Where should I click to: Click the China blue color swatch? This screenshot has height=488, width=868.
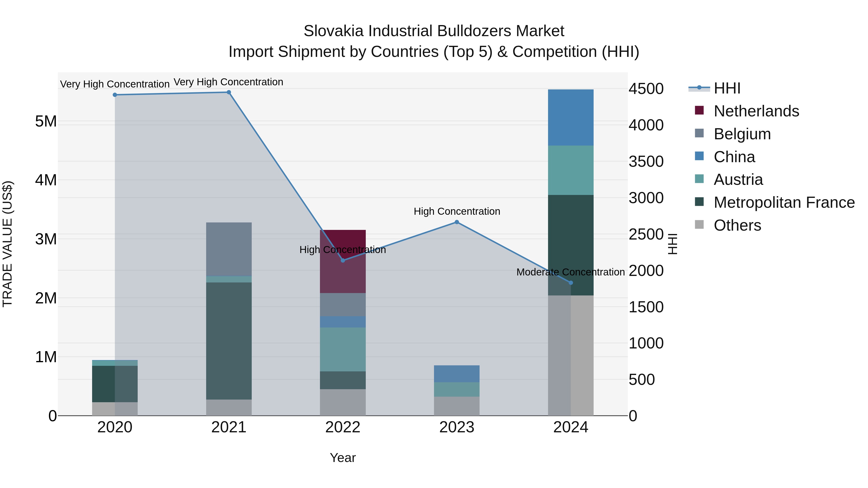click(699, 156)
